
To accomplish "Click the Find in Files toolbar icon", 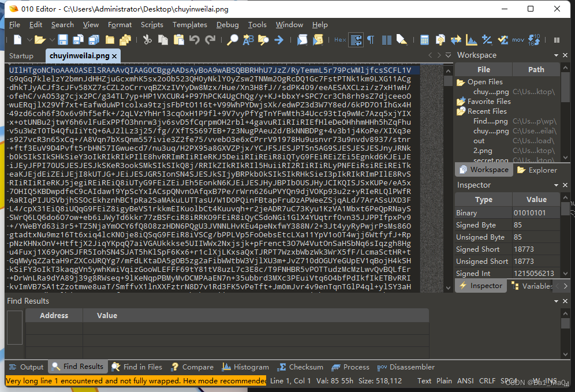I will point(263,40).
